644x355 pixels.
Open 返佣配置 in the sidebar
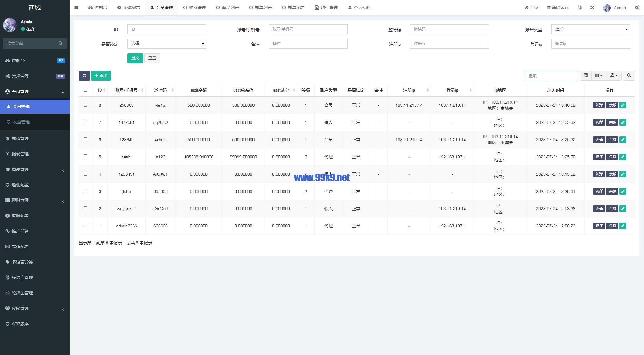pyautogui.click(x=35, y=185)
